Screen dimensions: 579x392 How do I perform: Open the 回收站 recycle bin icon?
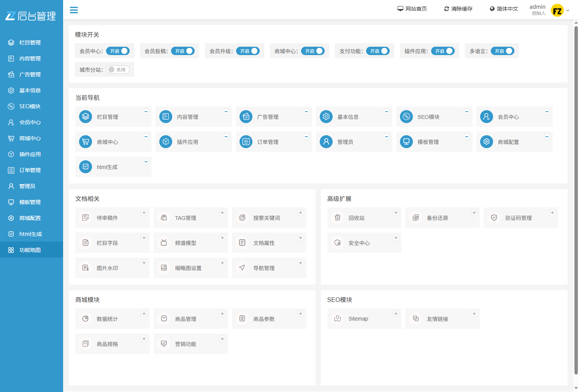(337, 218)
